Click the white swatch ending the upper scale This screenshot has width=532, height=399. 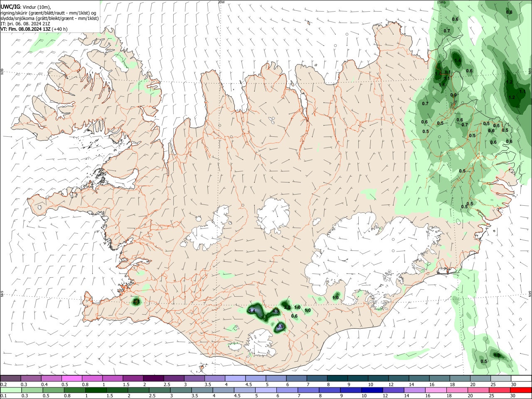521,378
